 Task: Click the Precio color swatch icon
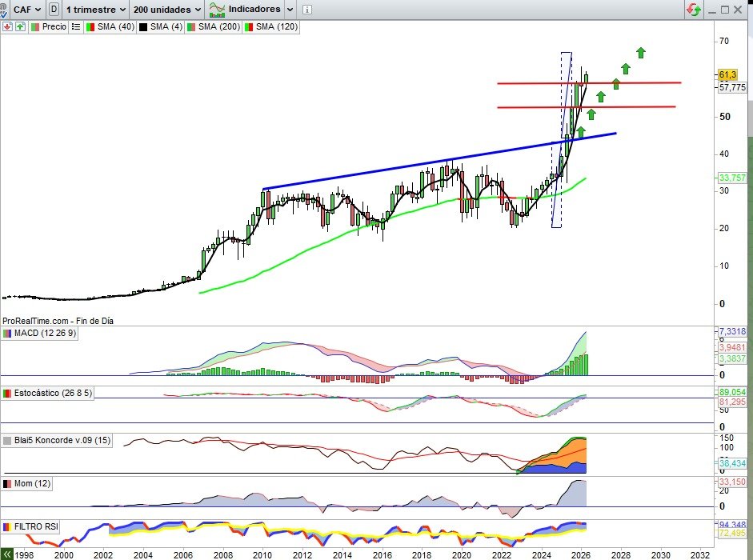[x=34, y=27]
